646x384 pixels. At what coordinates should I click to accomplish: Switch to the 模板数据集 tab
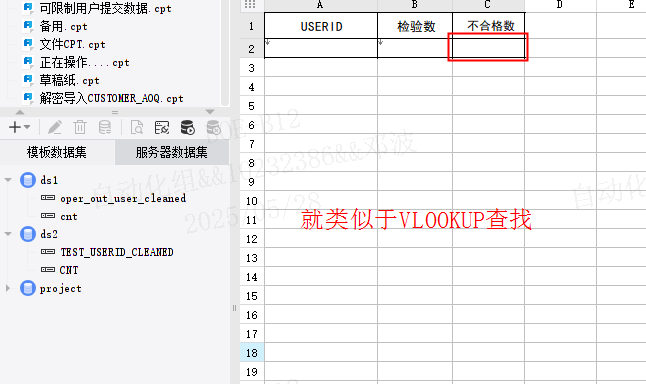coord(57,152)
